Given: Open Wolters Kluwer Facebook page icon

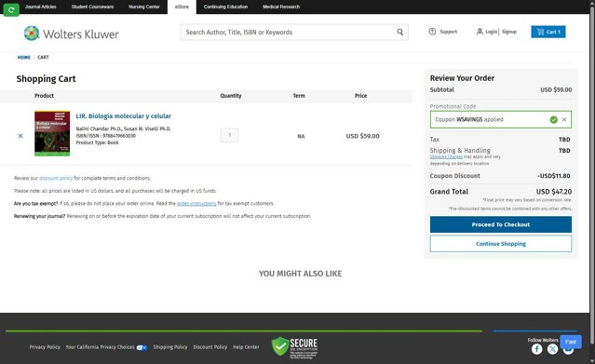Looking at the screenshot, I should point(536,349).
